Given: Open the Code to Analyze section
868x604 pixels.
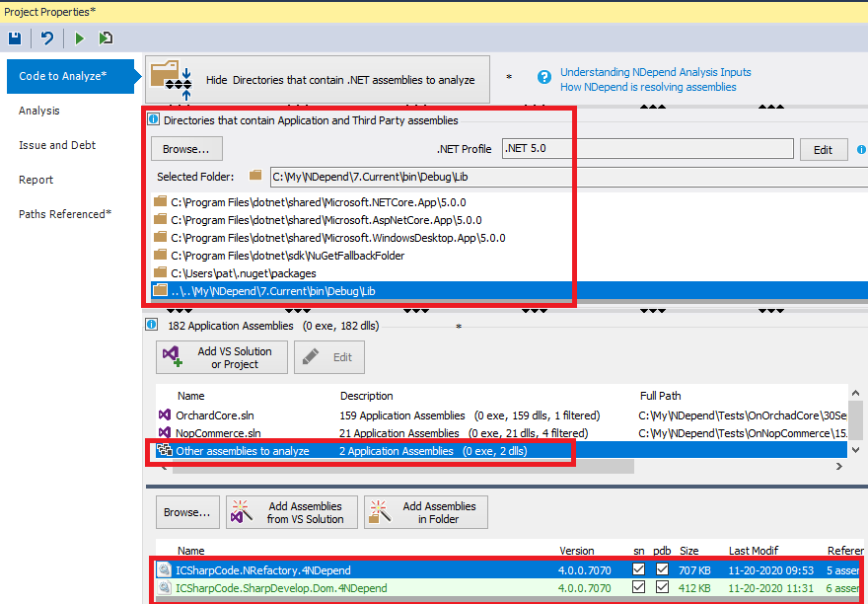Looking at the screenshot, I should [x=70, y=76].
